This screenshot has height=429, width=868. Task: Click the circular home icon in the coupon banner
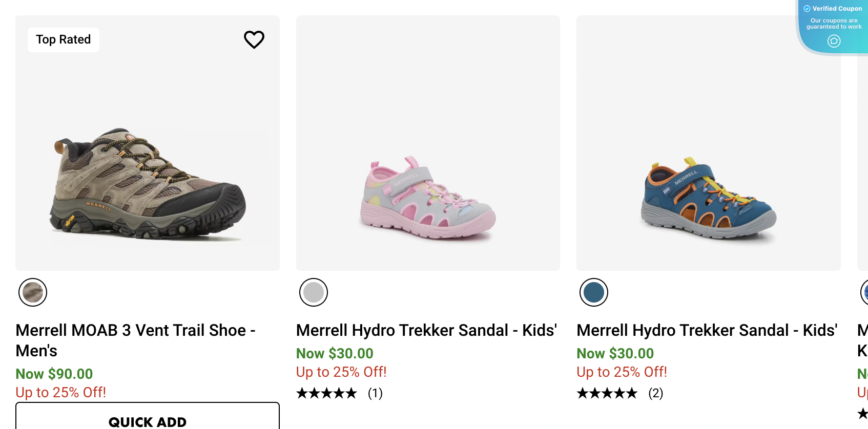pyautogui.click(x=834, y=41)
